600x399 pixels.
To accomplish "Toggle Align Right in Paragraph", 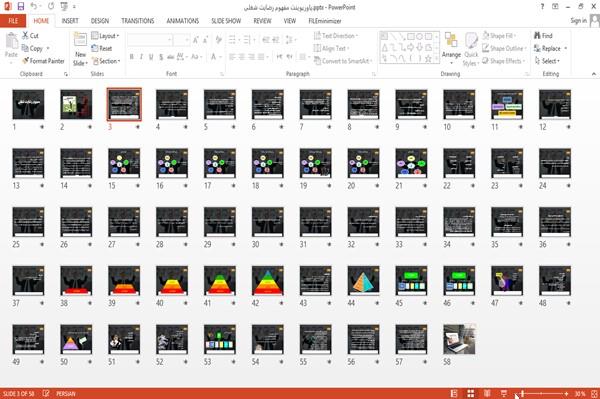I will (x=251, y=57).
